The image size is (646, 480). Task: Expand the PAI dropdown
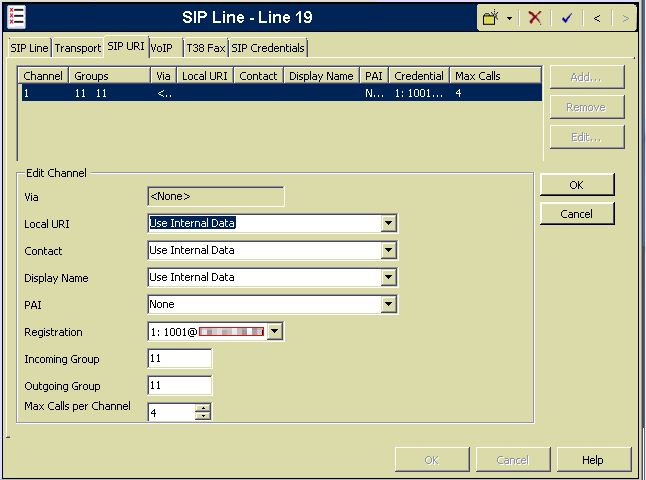coord(388,304)
